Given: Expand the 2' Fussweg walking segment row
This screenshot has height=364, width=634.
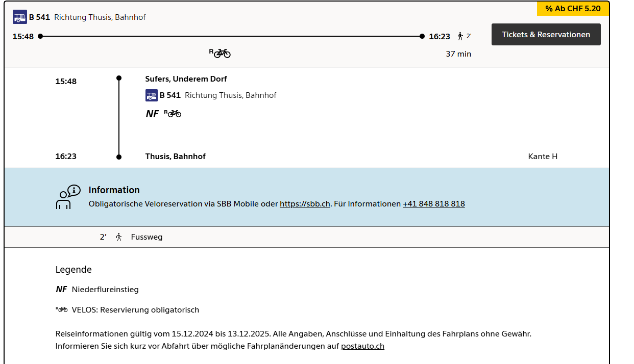Looking at the screenshot, I should tap(306, 237).
